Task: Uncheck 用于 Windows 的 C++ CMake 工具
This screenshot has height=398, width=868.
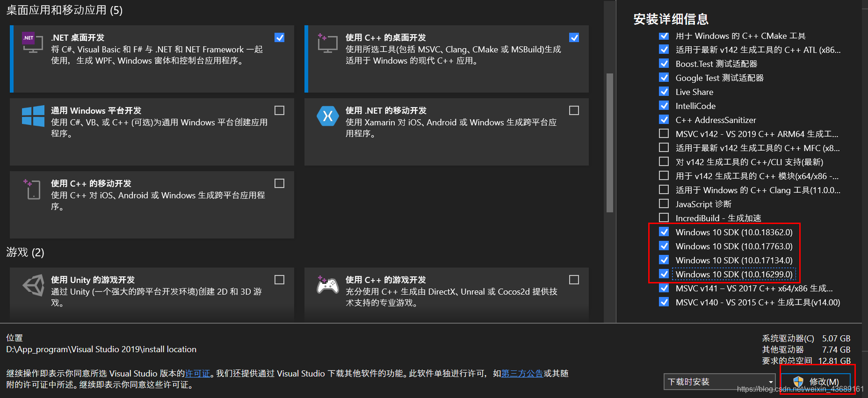Action: (x=664, y=36)
